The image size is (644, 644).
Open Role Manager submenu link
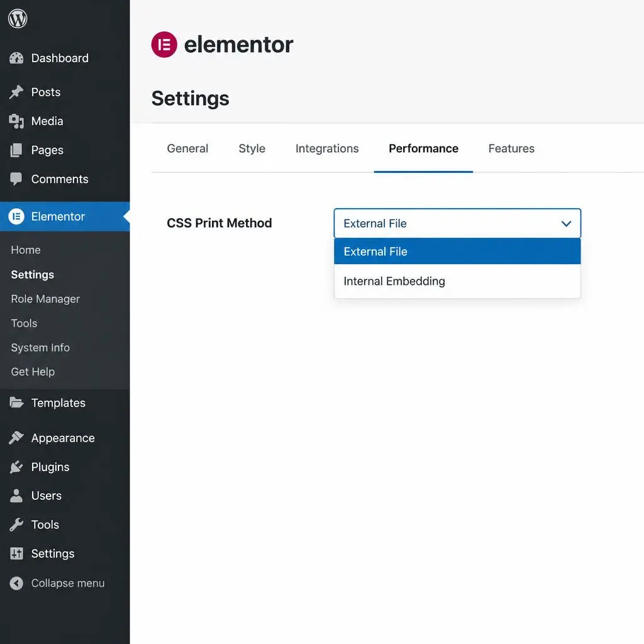(x=45, y=299)
